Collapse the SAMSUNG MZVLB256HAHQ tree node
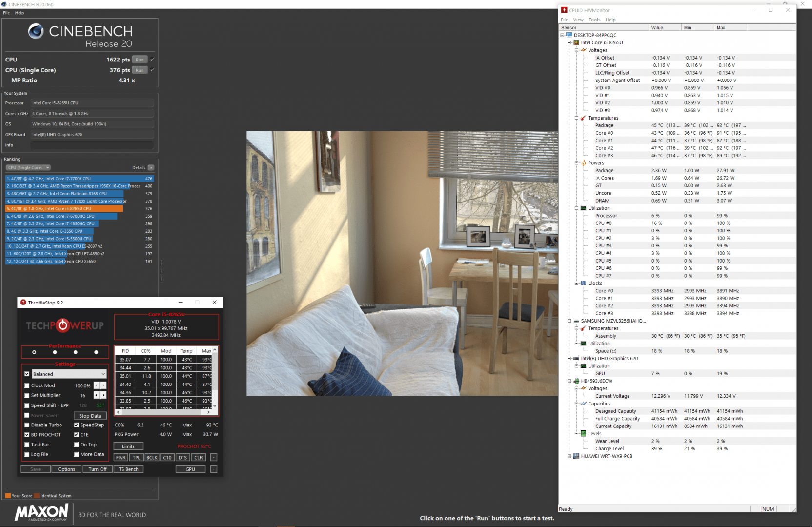Screen dimensions: 812x527 click(569, 321)
